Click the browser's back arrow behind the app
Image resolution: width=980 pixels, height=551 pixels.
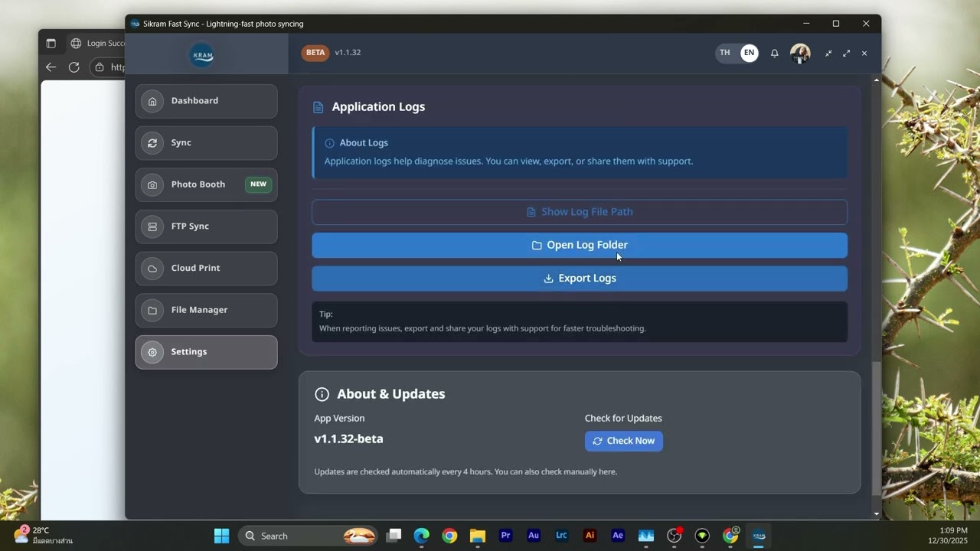(51, 67)
